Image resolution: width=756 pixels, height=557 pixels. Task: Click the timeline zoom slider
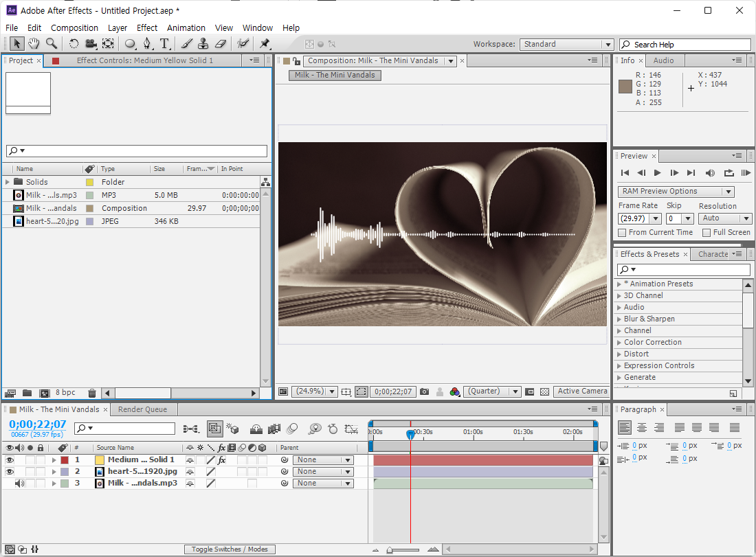(390, 549)
